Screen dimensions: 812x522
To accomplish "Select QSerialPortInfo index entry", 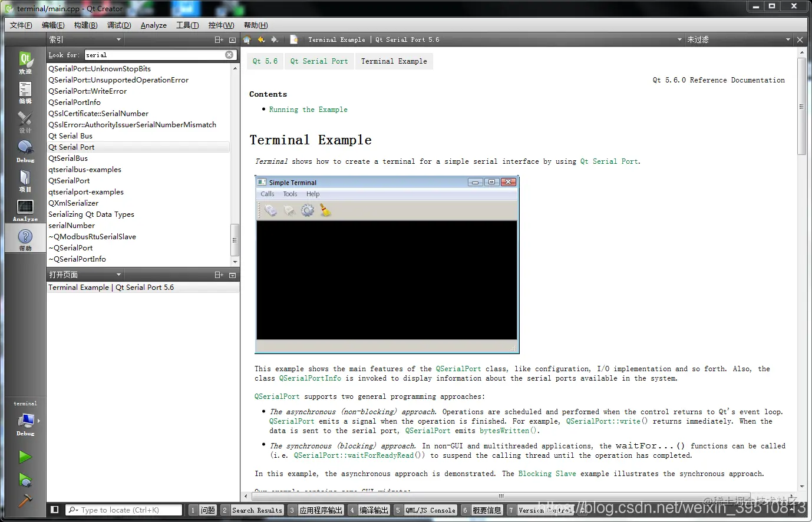I will tap(138, 103).
